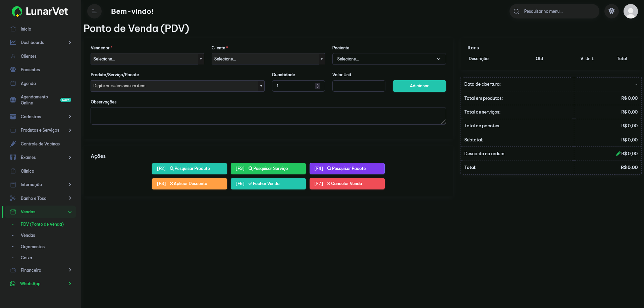Click the pencil icon to edit Desconto na ordem
The image size is (644, 308).
coord(618,153)
